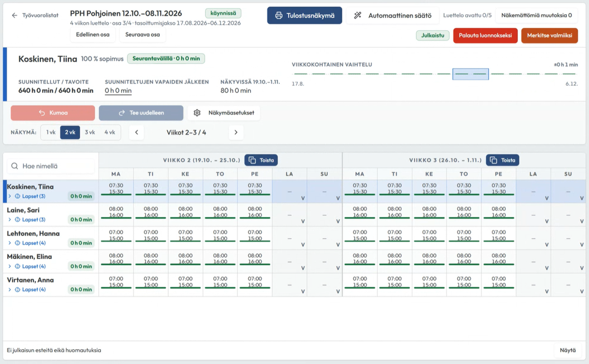Click the Hae nimellä search field
589x364 pixels.
tap(51, 166)
